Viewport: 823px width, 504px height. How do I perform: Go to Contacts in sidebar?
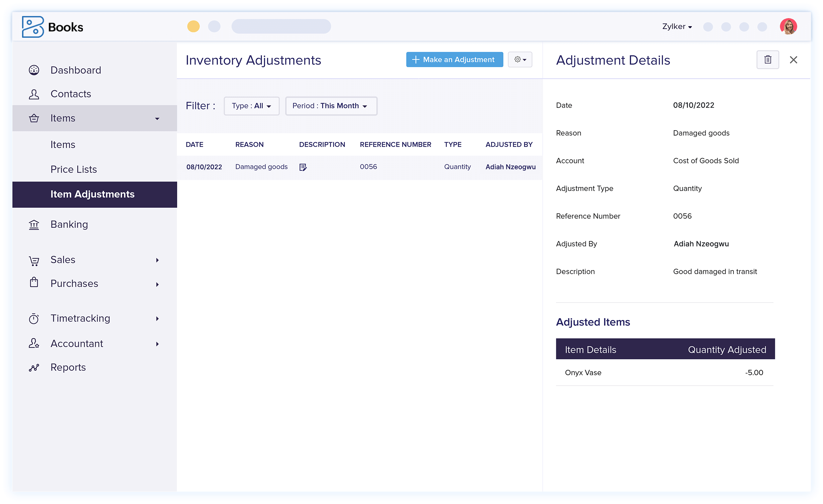tap(71, 94)
